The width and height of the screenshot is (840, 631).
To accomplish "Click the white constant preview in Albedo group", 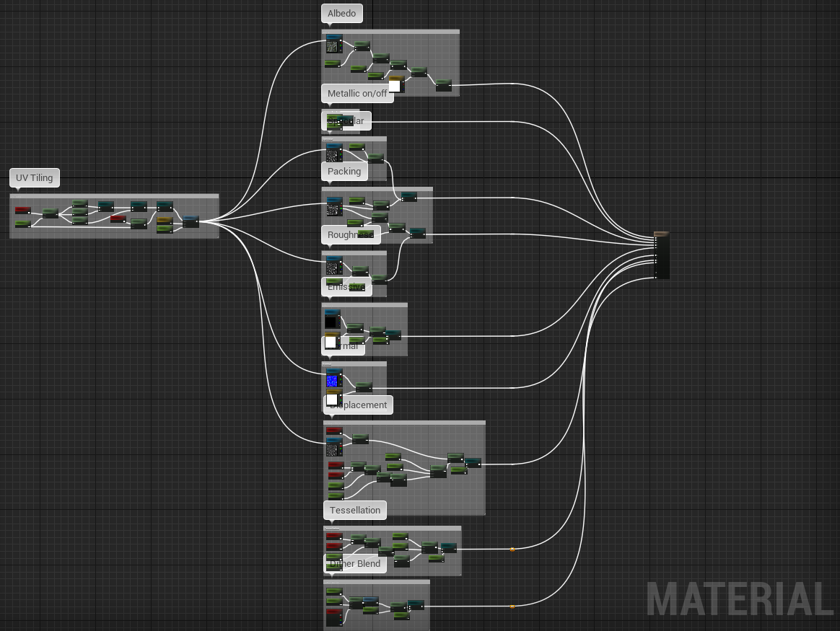I will point(394,86).
